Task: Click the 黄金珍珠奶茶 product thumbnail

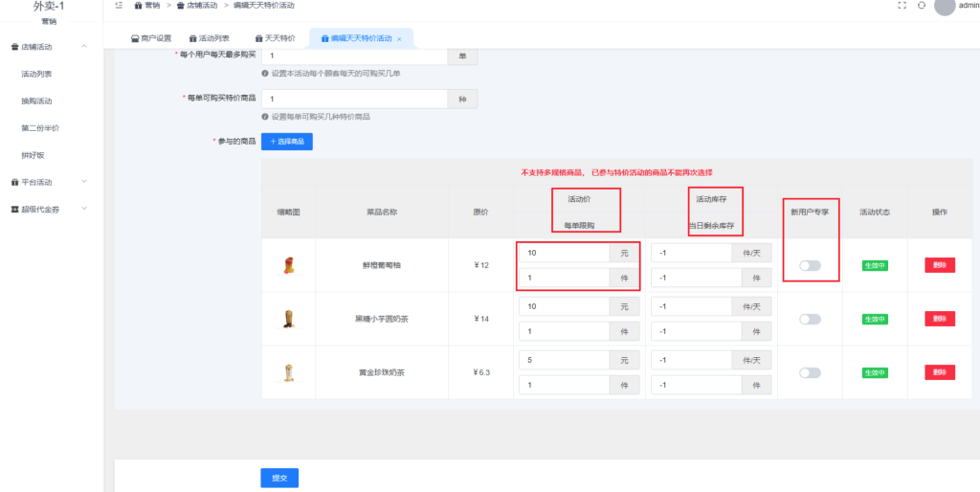Action: click(x=288, y=372)
